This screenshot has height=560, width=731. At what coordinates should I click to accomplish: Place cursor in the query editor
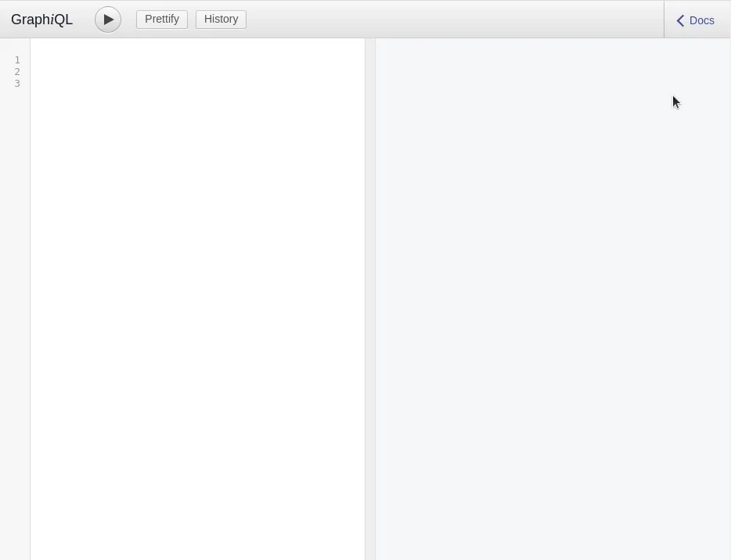click(198, 298)
